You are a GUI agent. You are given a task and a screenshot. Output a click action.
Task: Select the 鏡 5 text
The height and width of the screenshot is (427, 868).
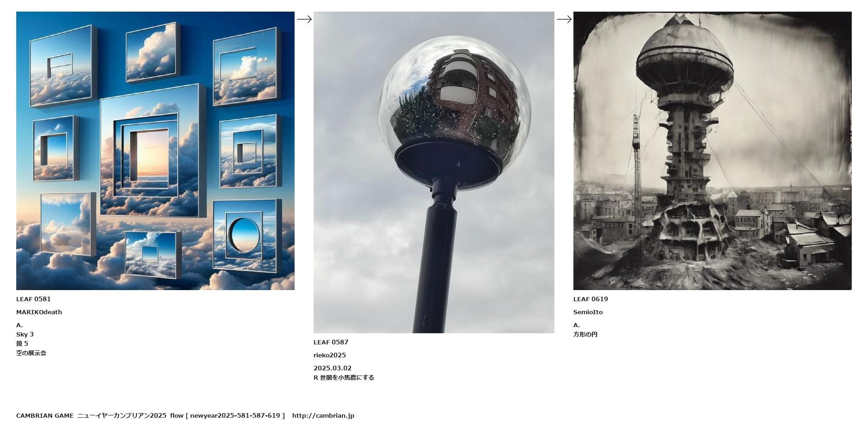pos(22,344)
